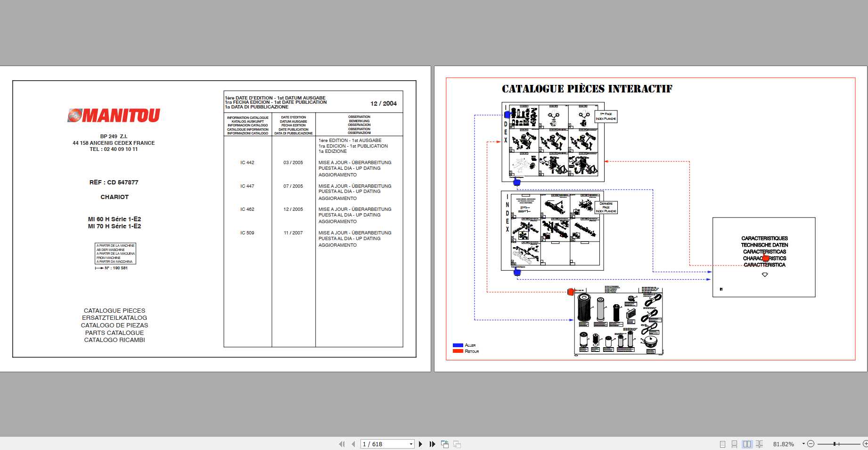This screenshot has height=450, width=868.
Task: Click the IC 447 table cell
Action: click(247, 186)
